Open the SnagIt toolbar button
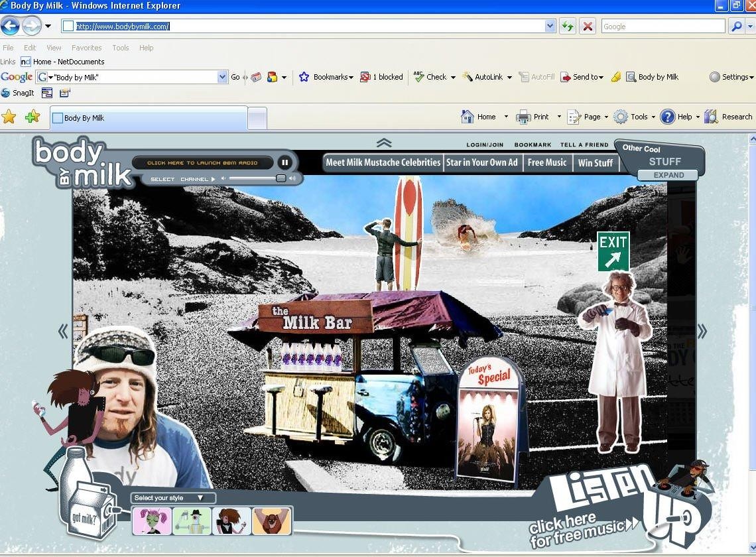The width and height of the screenshot is (756, 557). [x=18, y=93]
